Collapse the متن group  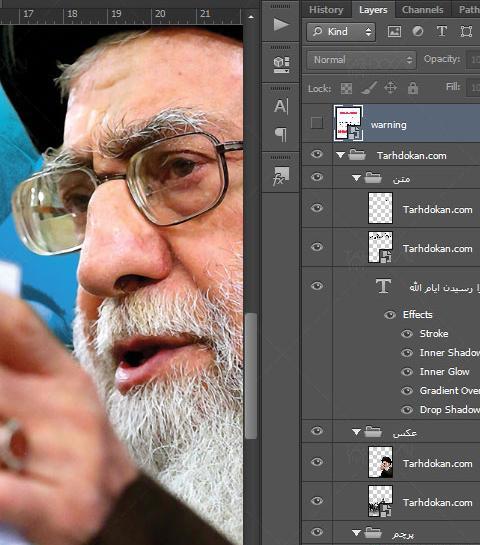point(356,178)
